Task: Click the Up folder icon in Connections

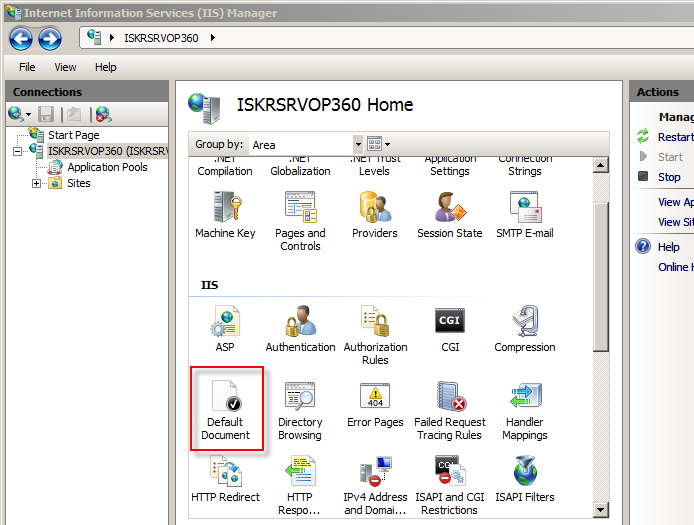Action: point(74,114)
